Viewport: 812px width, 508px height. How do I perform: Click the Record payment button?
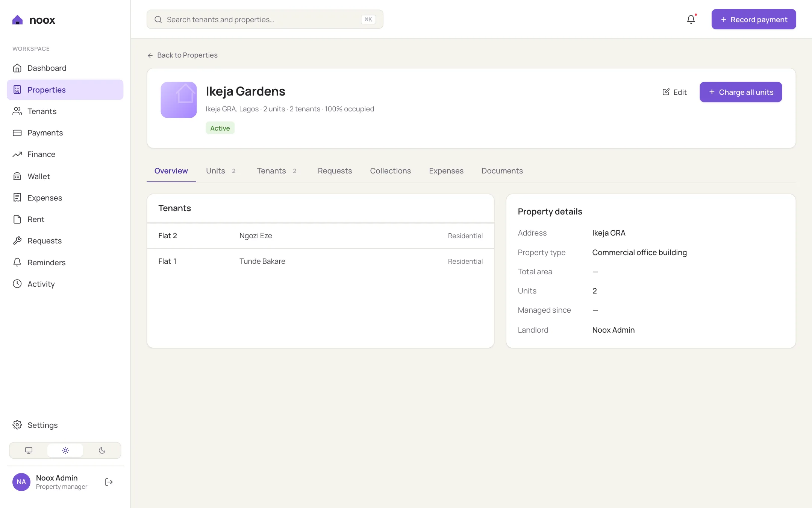click(754, 19)
